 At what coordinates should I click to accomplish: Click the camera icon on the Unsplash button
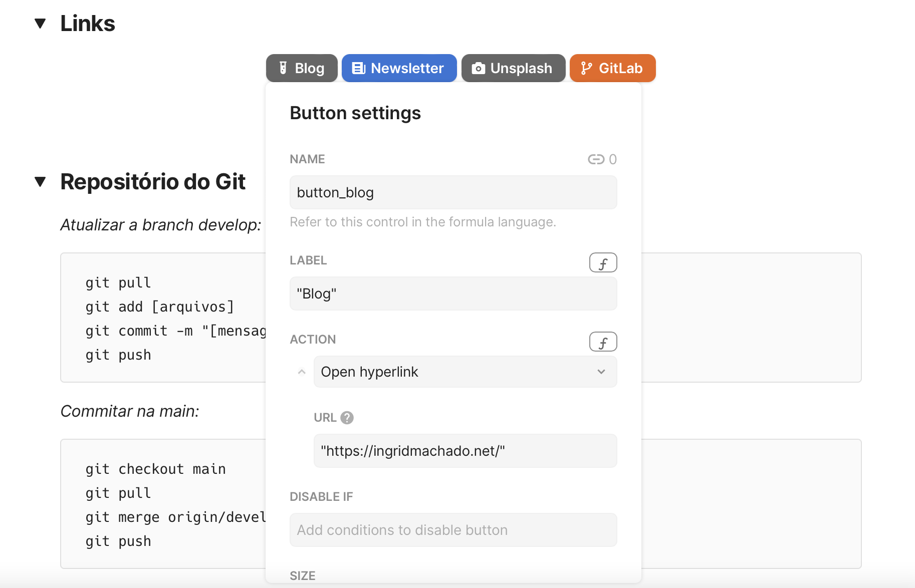click(479, 68)
